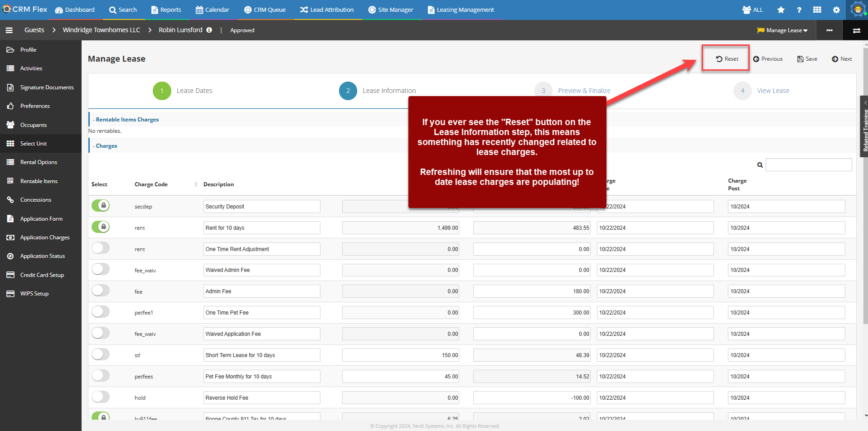Click the Security Deposit description field
This screenshot has width=868, height=431.
pos(262,207)
